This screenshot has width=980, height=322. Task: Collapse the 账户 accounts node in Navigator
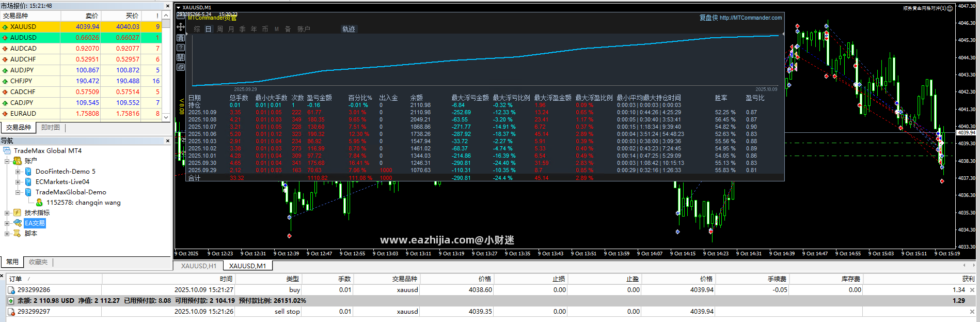pyautogui.click(x=7, y=161)
